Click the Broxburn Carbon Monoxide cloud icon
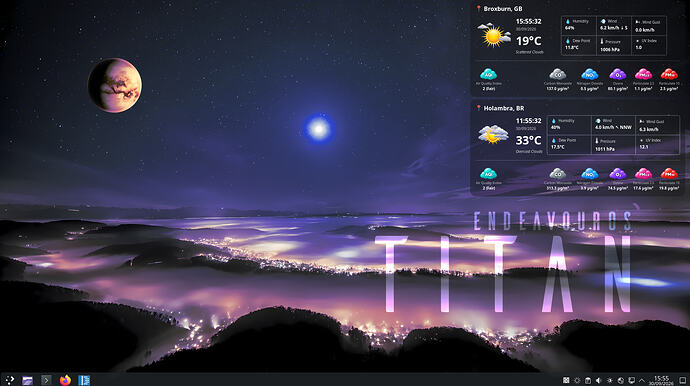This screenshot has height=386, width=690. tap(558, 74)
